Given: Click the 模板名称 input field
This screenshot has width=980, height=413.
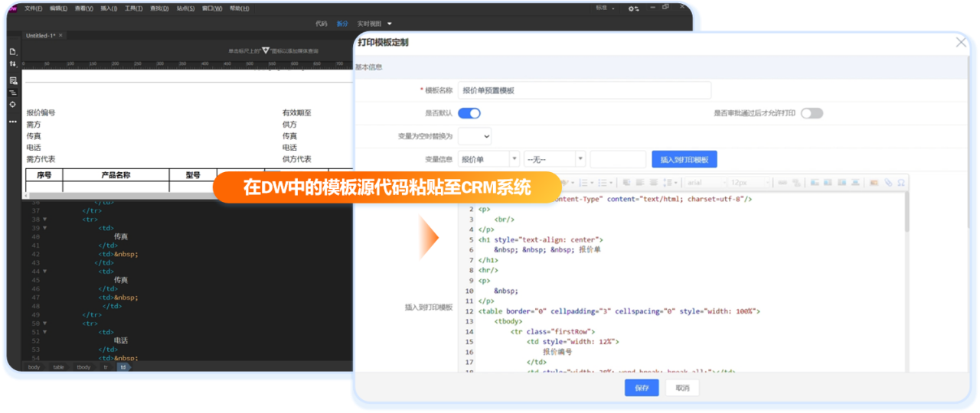Looking at the screenshot, I should click(584, 90).
